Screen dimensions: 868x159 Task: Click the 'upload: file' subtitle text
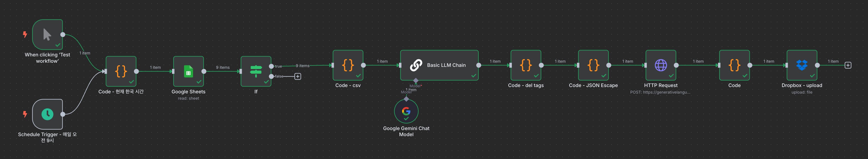coord(802,92)
